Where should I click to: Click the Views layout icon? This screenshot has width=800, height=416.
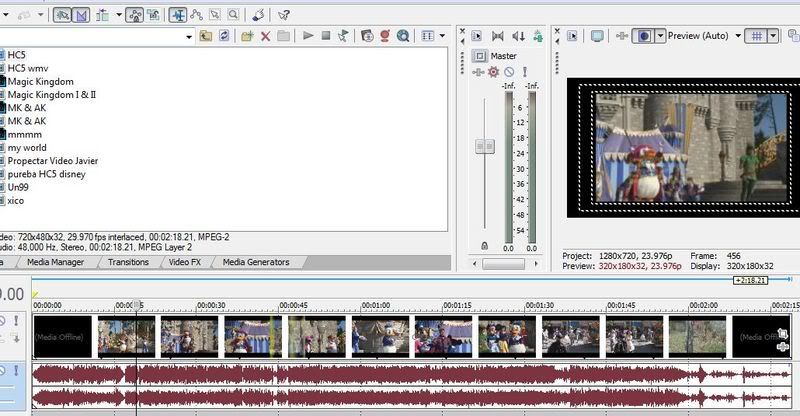(428, 36)
